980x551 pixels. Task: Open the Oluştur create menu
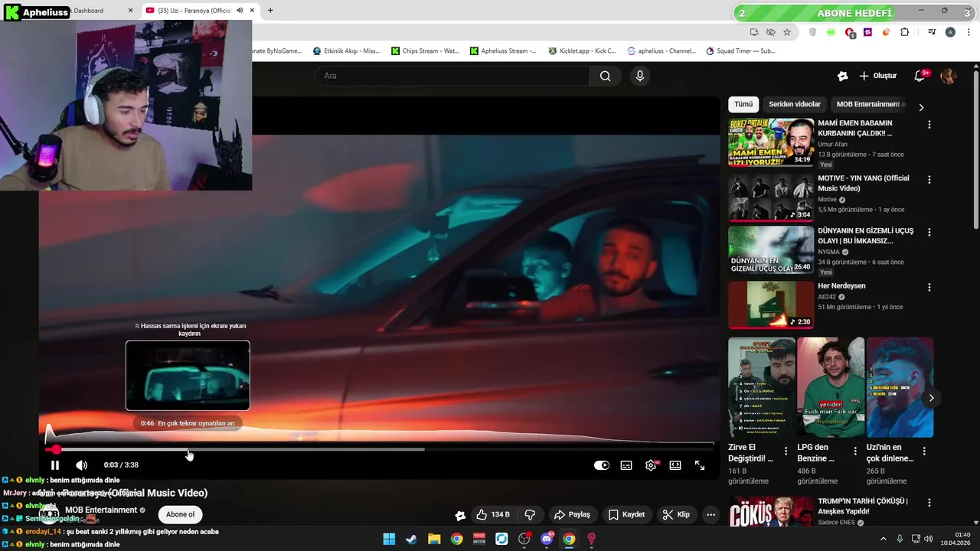pos(877,76)
